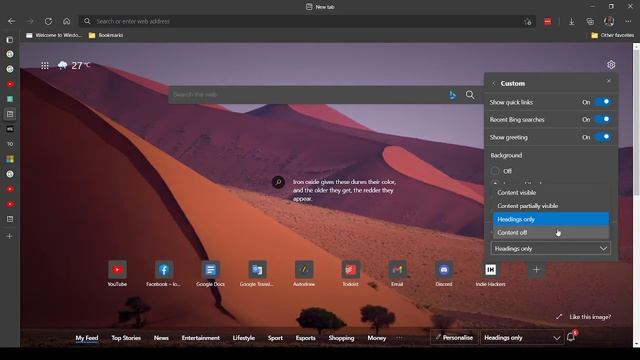Open Other favorites folder
This screenshot has width=640, height=360.
coord(613,35)
